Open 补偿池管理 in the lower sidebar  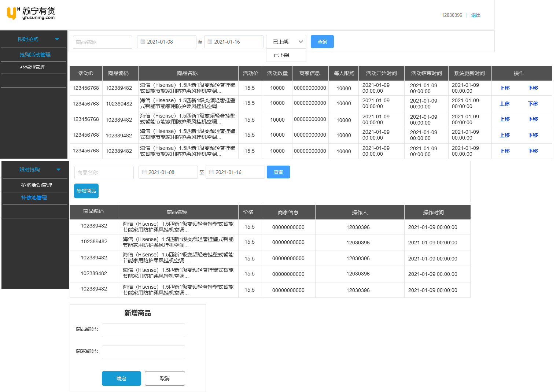[x=34, y=197]
